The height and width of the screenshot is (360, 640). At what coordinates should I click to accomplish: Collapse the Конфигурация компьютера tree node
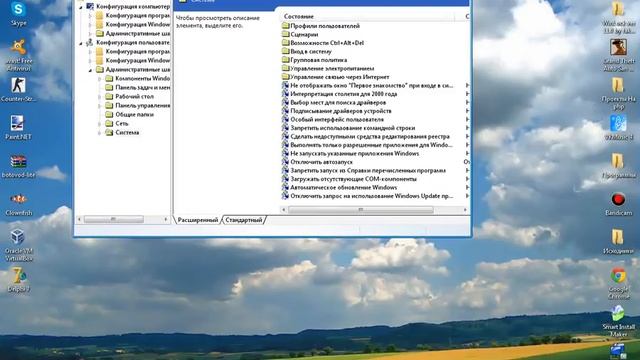coord(81,7)
